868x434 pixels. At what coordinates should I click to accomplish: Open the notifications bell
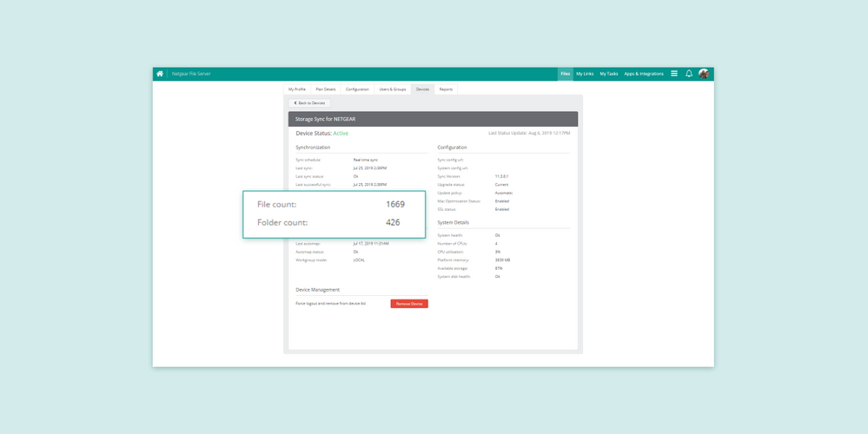pos(689,74)
